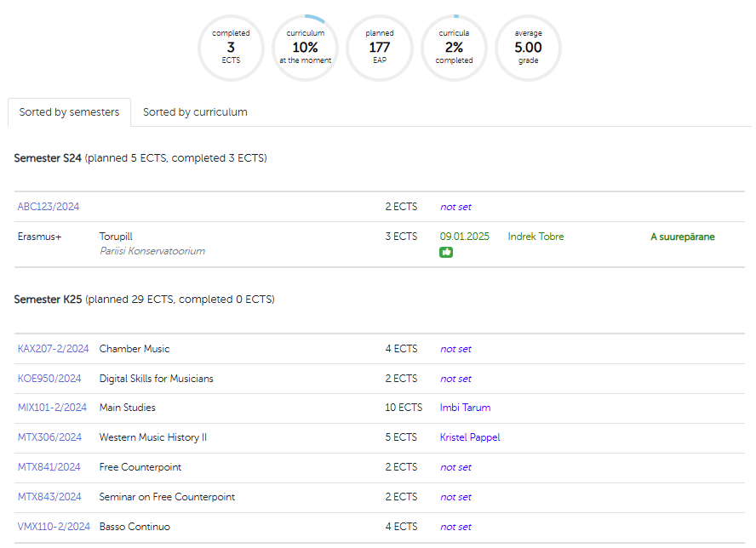Click the A suurepärane grade text
Image resolution: width=756 pixels, height=548 pixels.
click(x=682, y=237)
